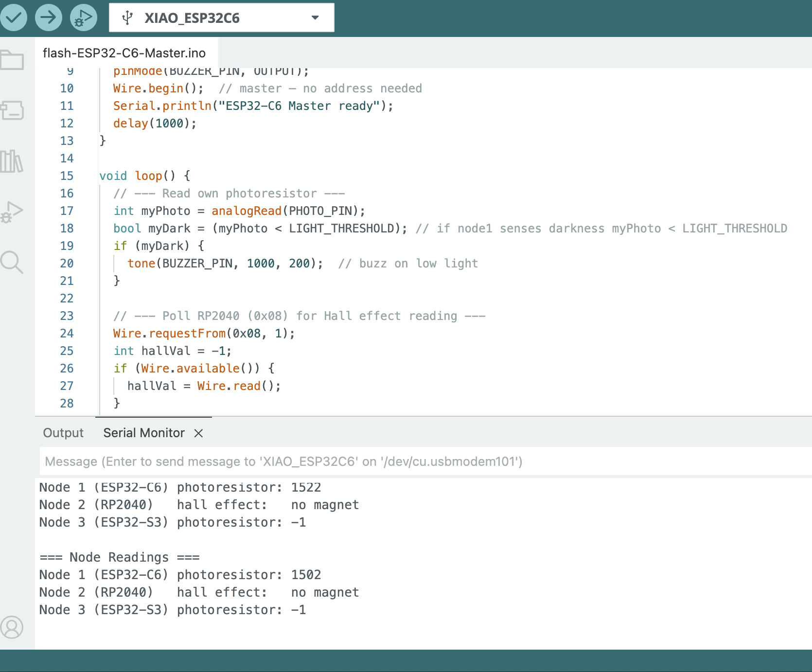Image resolution: width=812 pixels, height=672 pixels.
Task: Open the Boards Manager sidebar icon
Action: tap(12, 110)
